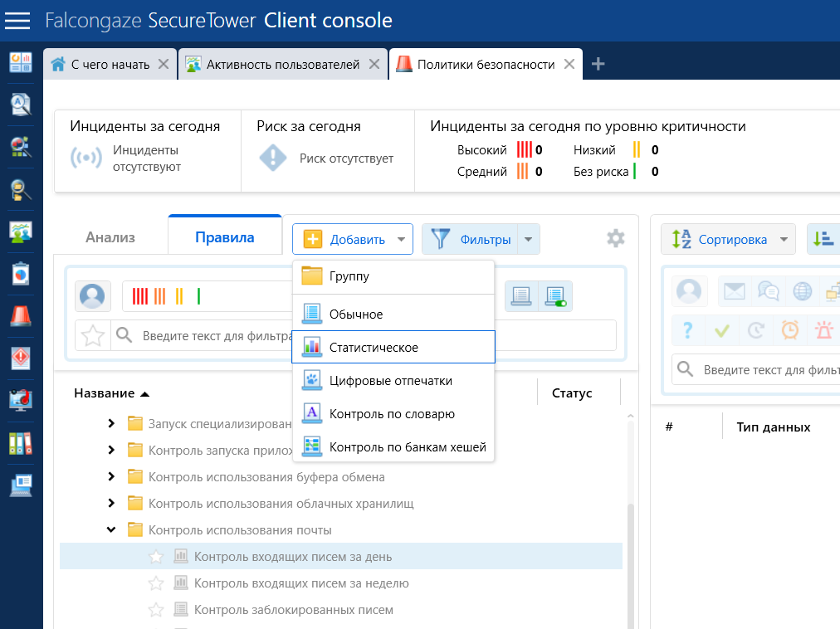Open the red warning diamond sidebar icon
840x629 pixels.
click(x=21, y=358)
